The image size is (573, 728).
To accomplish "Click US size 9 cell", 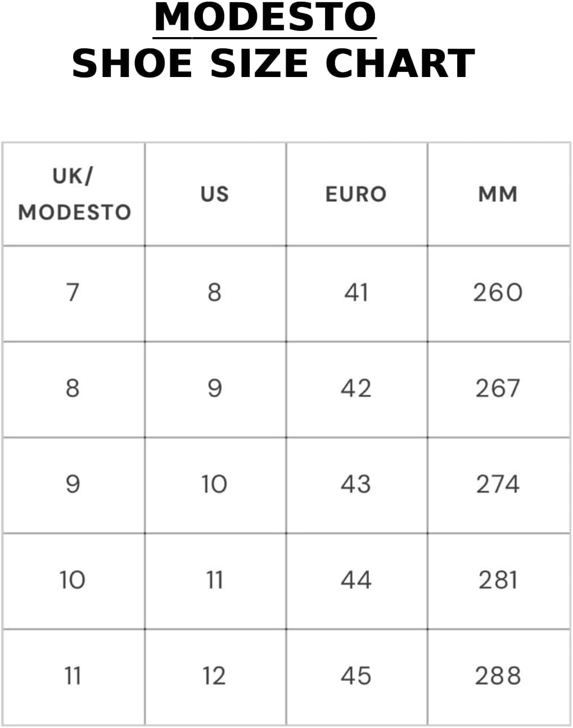I will point(214,388).
